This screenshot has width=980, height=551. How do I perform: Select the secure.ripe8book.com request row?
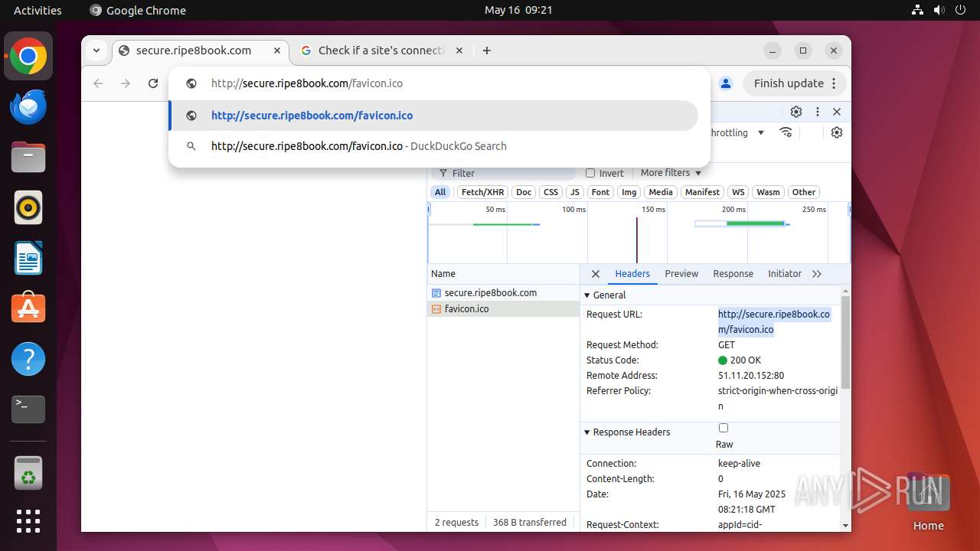click(503, 293)
